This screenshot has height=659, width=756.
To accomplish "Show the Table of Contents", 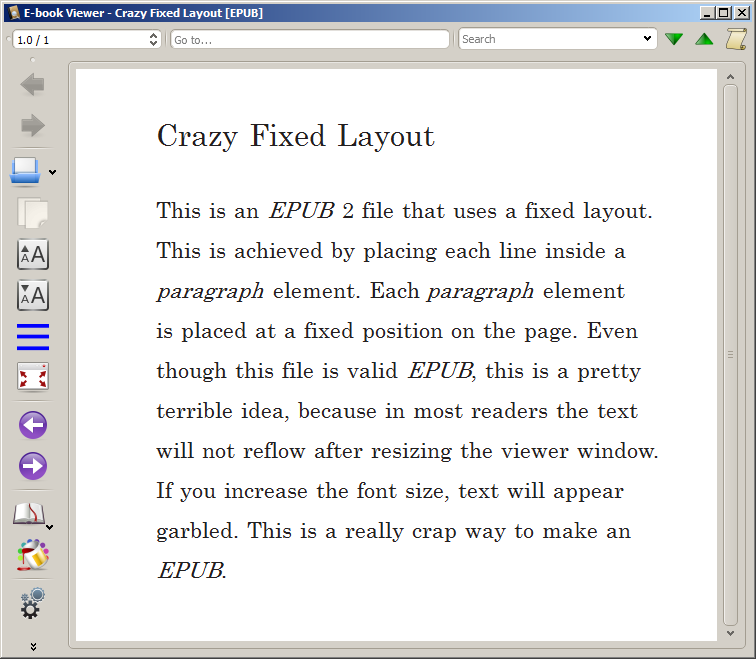I will pos(33,336).
